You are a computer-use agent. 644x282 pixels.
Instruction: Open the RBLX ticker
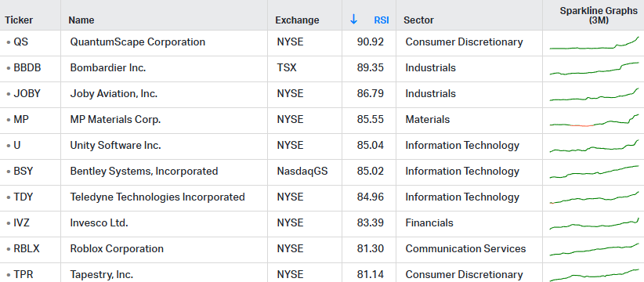(27, 249)
